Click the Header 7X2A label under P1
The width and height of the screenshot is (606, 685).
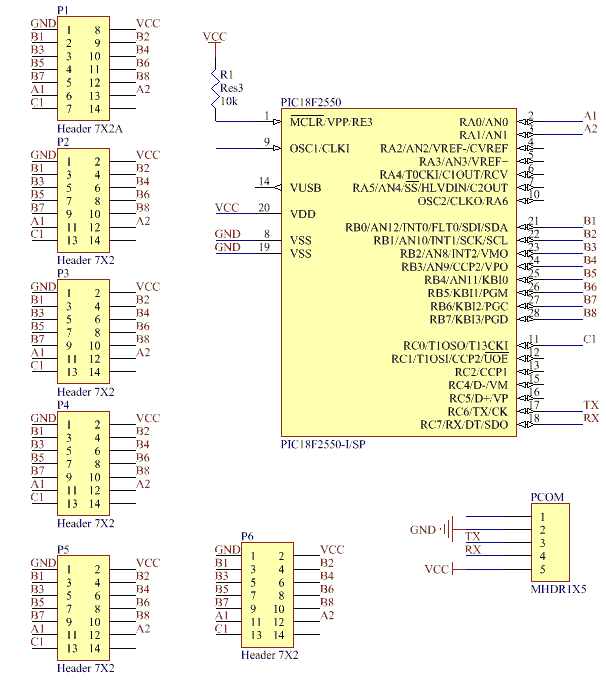(90, 128)
